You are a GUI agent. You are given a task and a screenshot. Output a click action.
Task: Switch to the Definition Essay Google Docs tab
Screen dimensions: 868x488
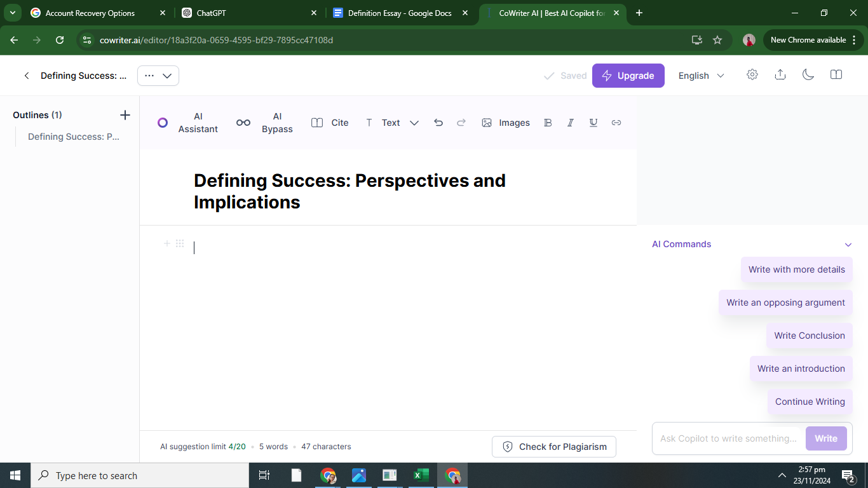point(400,13)
